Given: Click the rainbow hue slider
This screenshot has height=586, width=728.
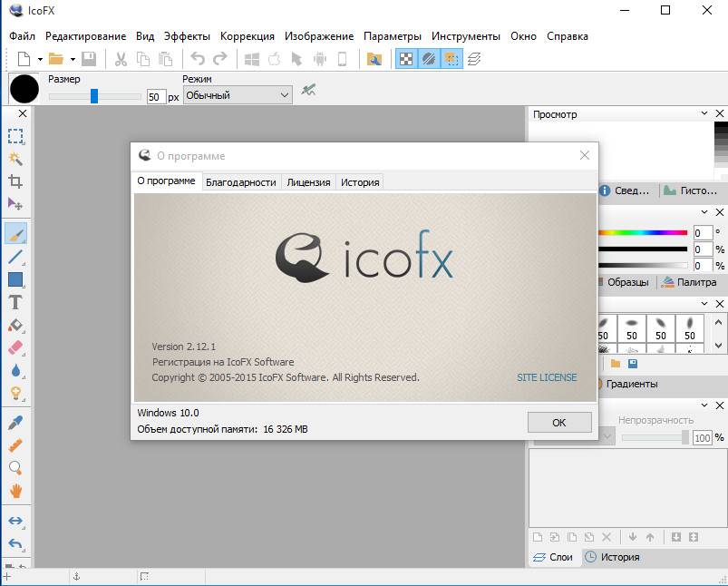Looking at the screenshot, I should click(643, 233).
